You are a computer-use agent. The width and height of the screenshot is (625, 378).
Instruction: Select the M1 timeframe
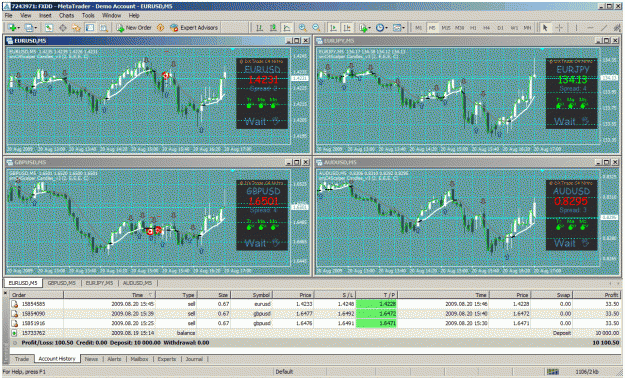pyautogui.click(x=418, y=28)
